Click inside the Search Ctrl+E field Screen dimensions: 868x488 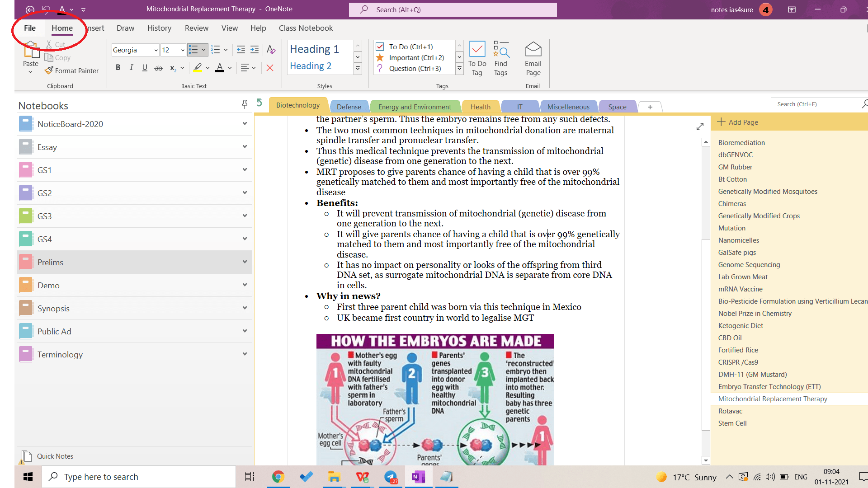pyautogui.click(x=814, y=104)
